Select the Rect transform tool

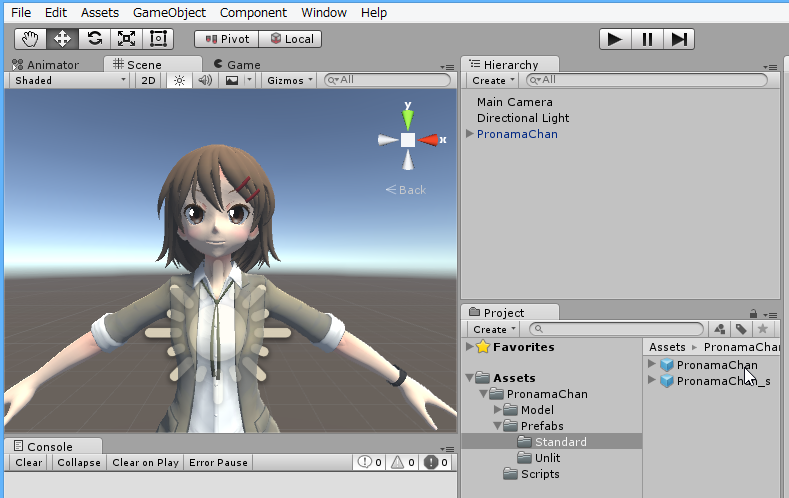pos(158,39)
